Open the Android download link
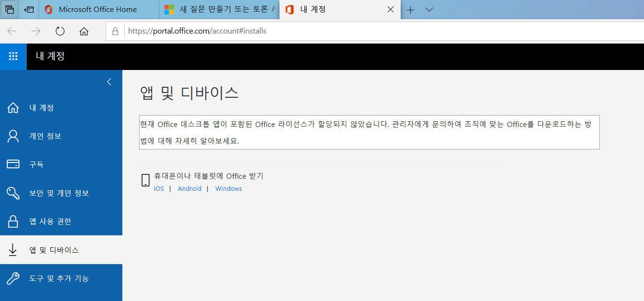This screenshot has height=301, width=644. 190,189
